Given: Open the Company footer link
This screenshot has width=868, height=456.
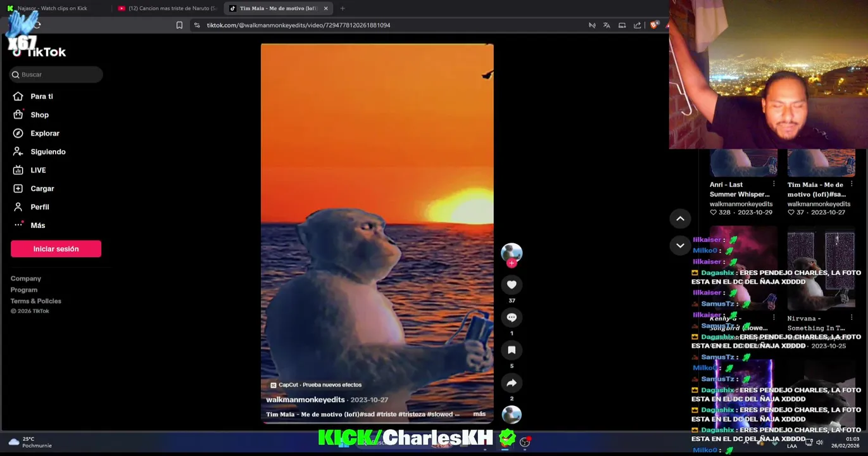Looking at the screenshot, I should [26, 279].
